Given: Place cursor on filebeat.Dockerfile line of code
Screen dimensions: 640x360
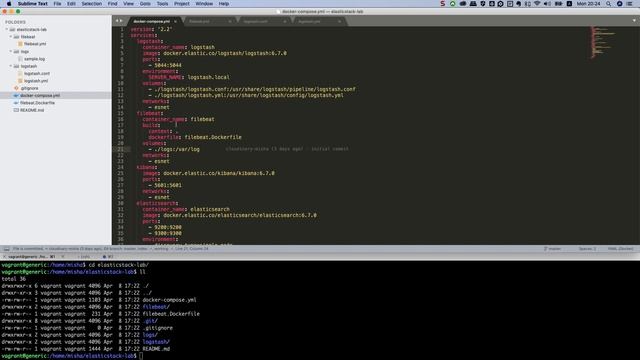Looking at the screenshot, I should 195,137.
